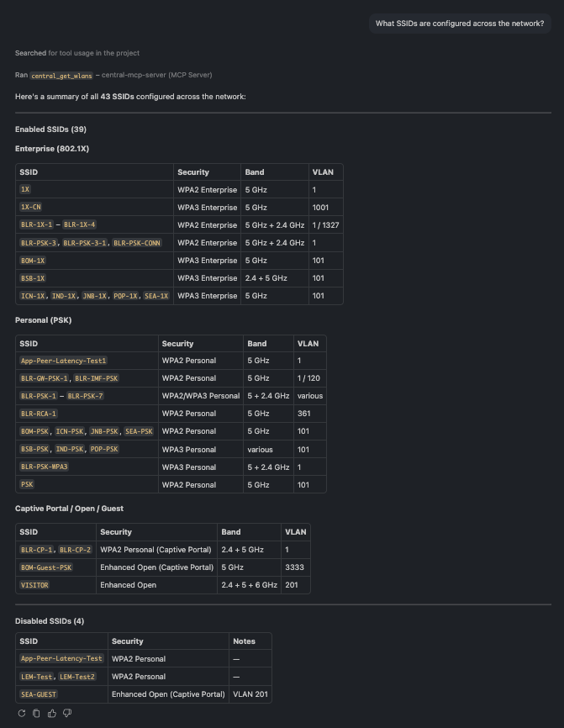Click the ICN-PSK SSID tag
Image resolution: width=564 pixels, height=728 pixels.
70,431
